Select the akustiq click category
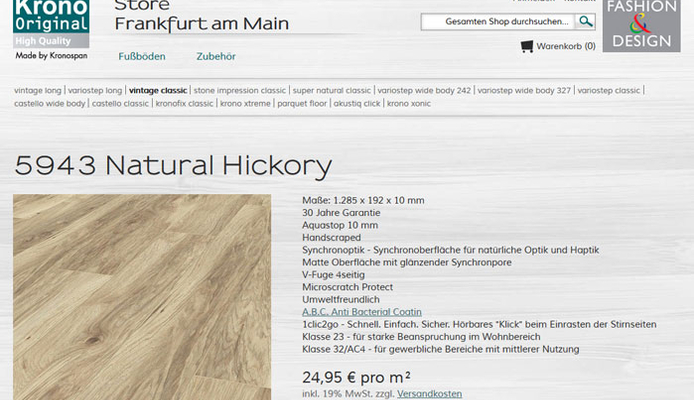This screenshot has height=400, width=694. pos(357,104)
